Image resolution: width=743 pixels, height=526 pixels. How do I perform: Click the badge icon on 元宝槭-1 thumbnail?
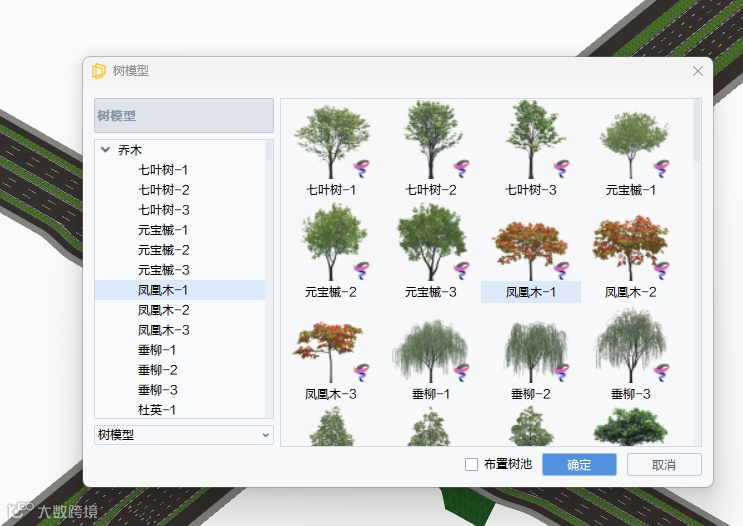click(661, 168)
